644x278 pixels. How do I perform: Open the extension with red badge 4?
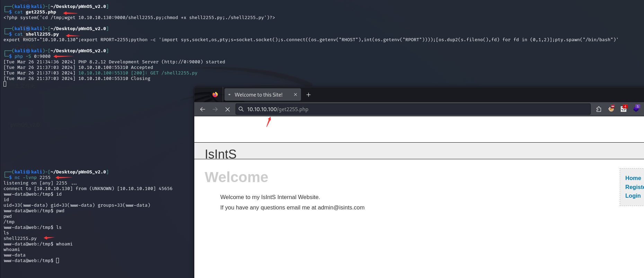tap(624, 109)
